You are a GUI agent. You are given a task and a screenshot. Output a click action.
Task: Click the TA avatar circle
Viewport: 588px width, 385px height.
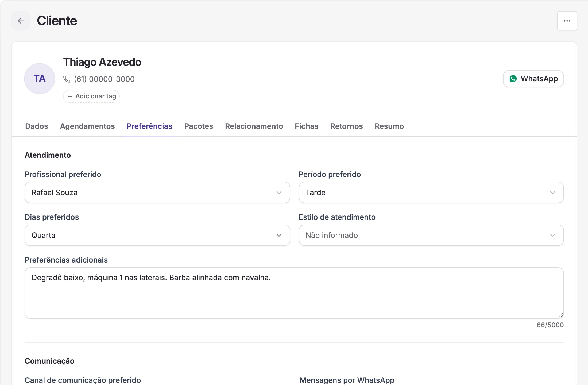tap(40, 79)
